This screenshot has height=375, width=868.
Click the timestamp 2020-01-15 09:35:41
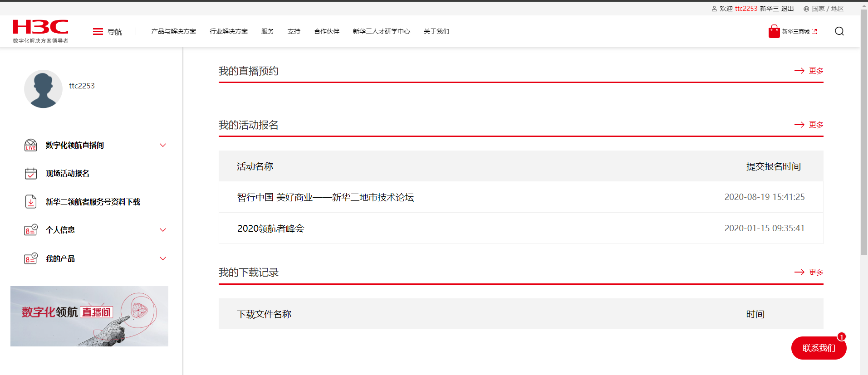tap(765, 228)
